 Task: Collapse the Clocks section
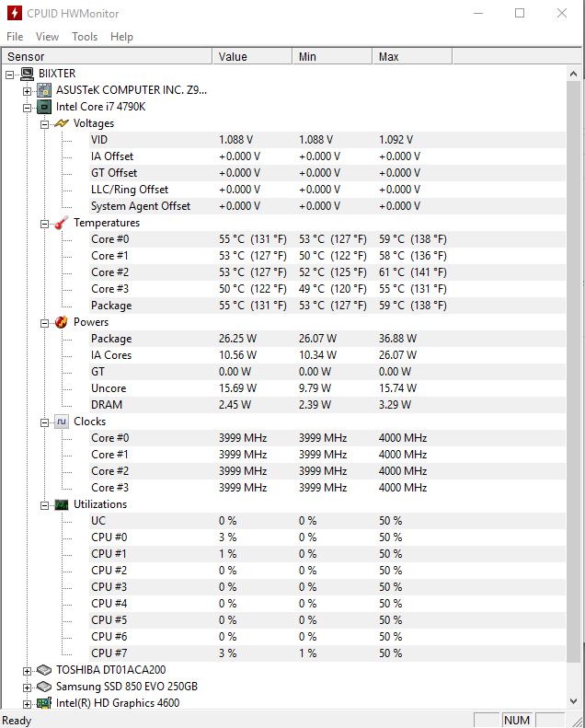pos(44,422)
